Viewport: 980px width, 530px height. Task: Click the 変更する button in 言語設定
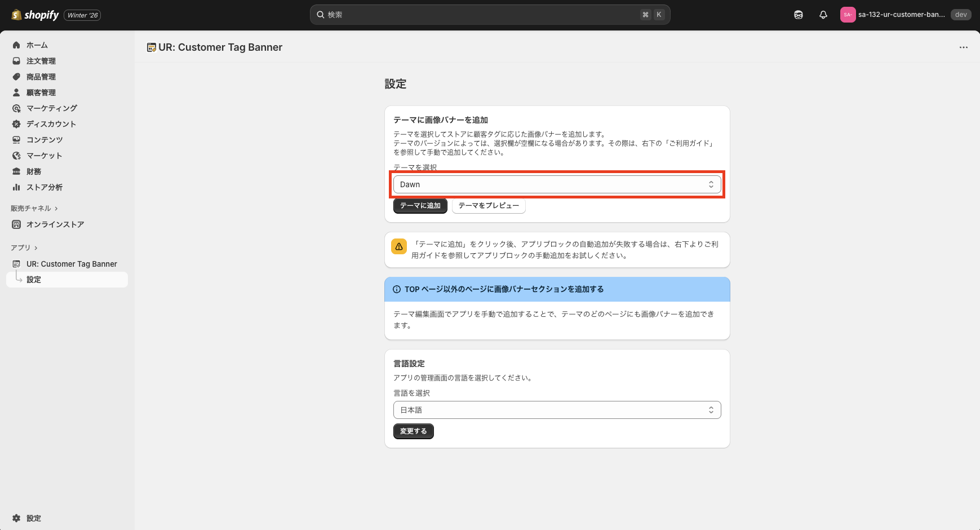413,431
